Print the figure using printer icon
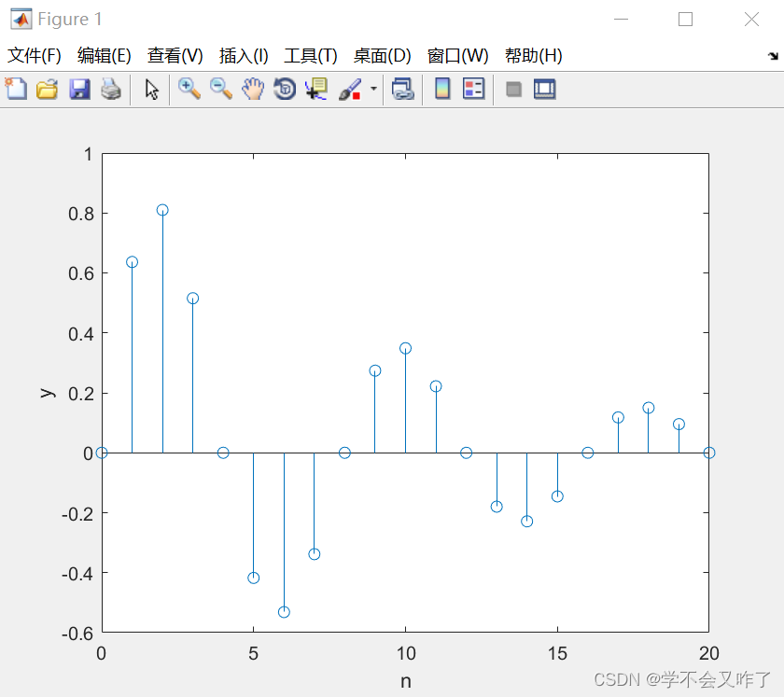This screenshot has width=784, height=697. (111, 89)
